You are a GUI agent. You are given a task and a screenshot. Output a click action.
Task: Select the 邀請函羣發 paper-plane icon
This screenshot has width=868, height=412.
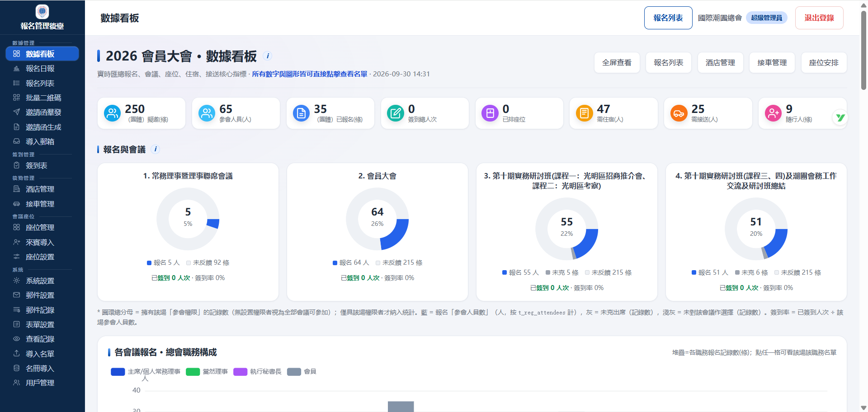point(17,112)
